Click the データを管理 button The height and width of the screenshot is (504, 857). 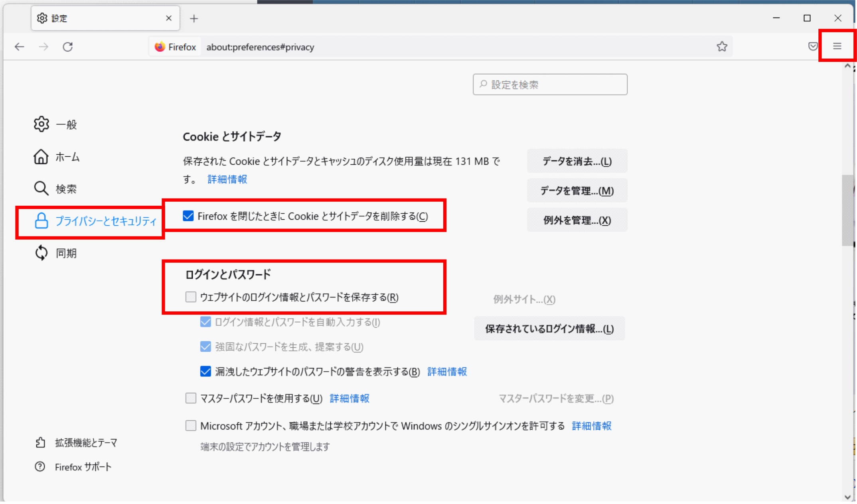click(x=577, y=191)
